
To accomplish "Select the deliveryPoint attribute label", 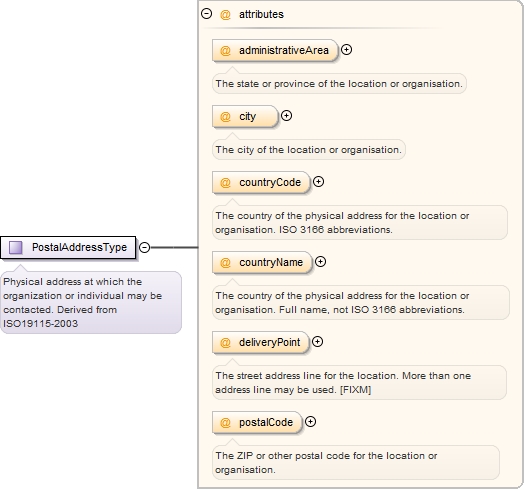I will click(270, 342).
